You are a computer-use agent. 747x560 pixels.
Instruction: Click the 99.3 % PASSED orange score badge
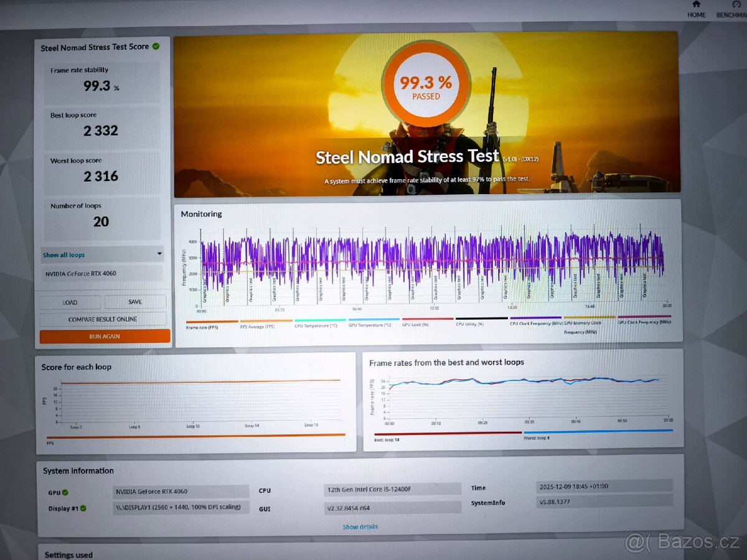(x=426, y=86)
